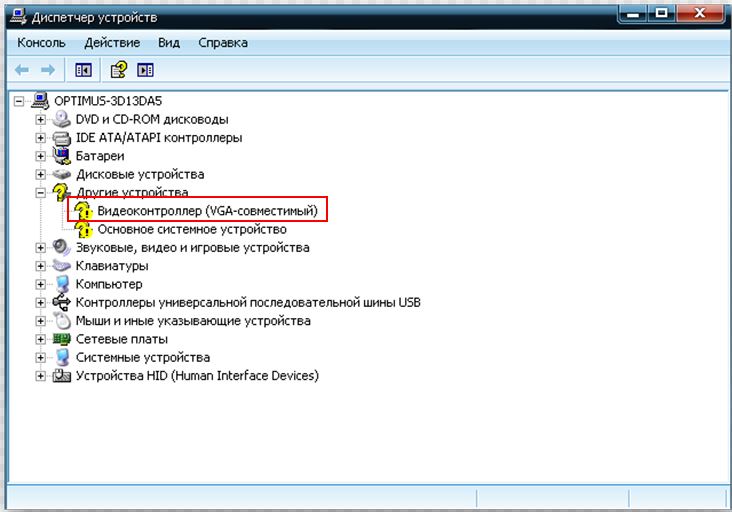The width and height of the screenshot is (732, 512).
Task: Click the Сетевые платы network card icon
Action: click(x=62, y=339)
